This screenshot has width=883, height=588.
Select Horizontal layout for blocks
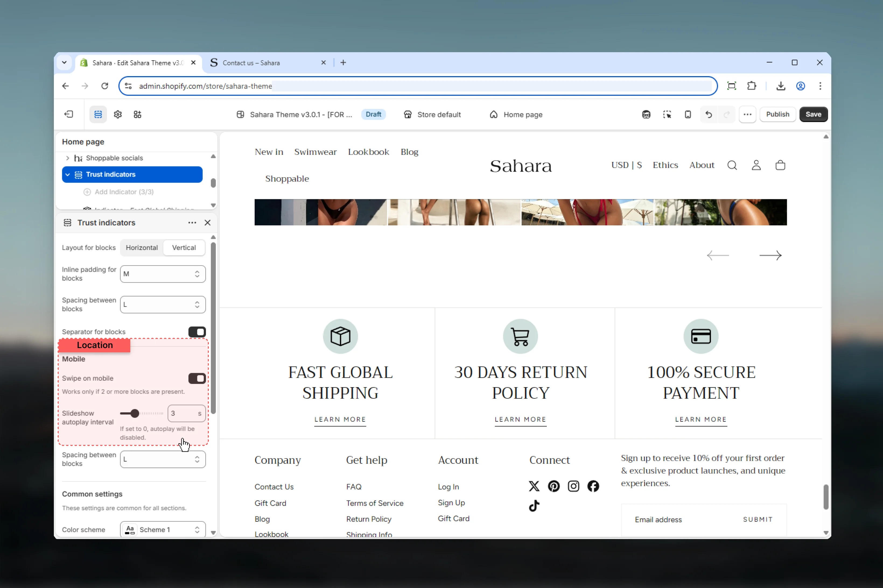coord(142,247)
